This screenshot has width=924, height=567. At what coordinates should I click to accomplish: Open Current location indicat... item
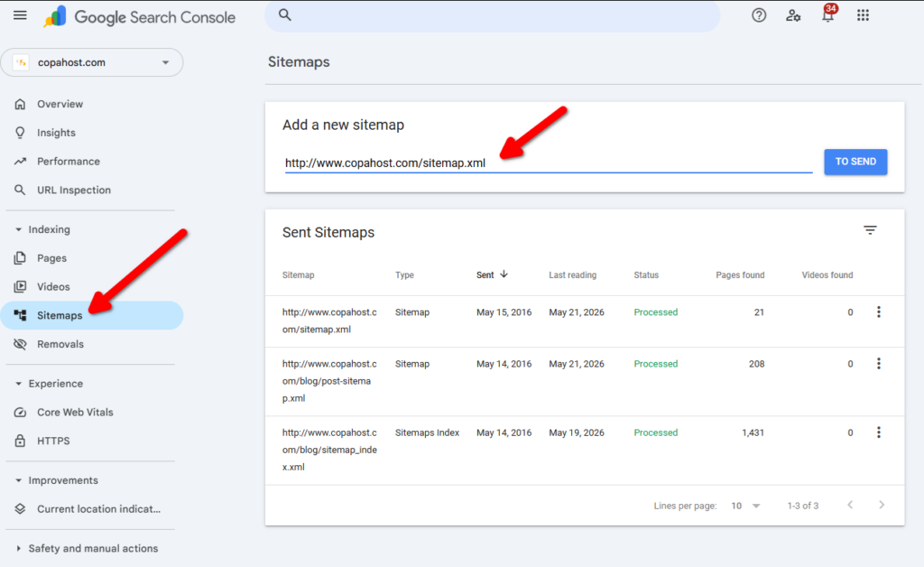click(x=98, y=508)
